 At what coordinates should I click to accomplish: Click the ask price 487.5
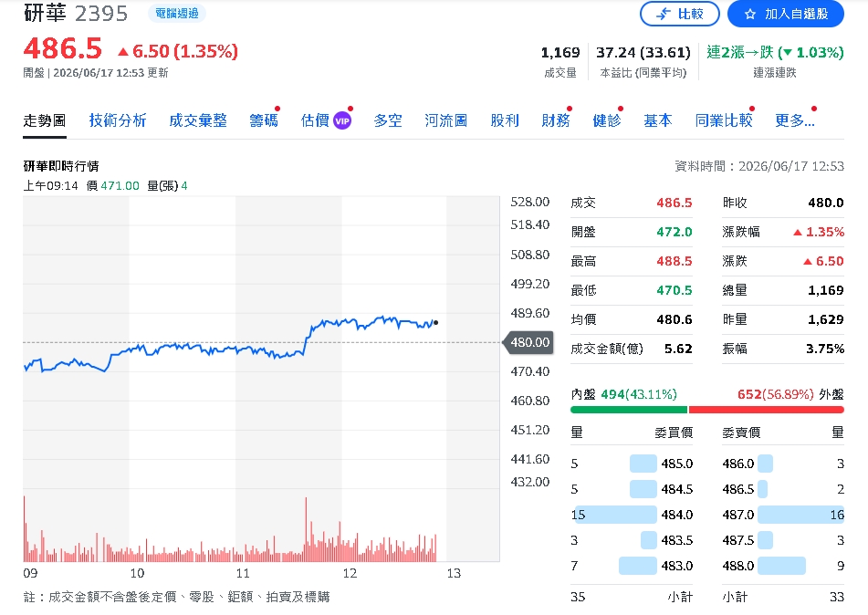coord(737,540)
